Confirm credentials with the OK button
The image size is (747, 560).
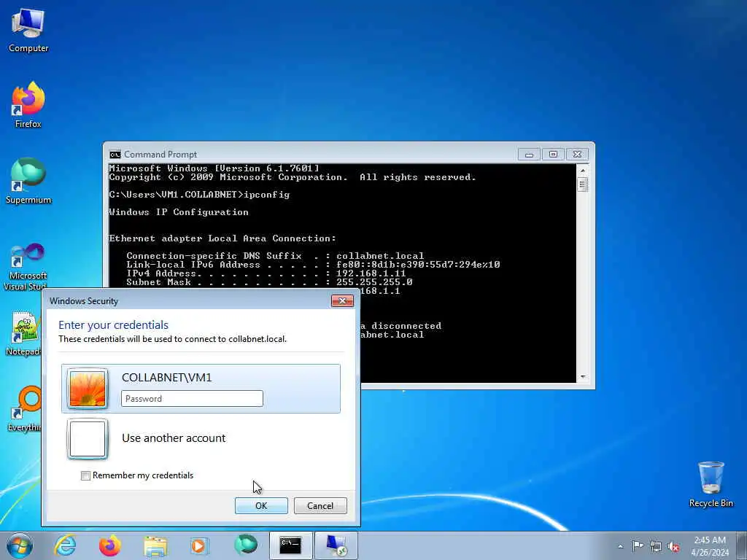[261, 506]
